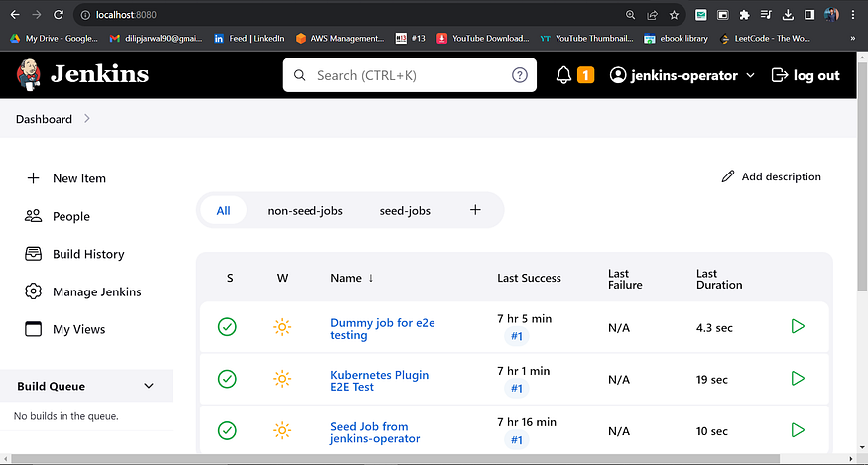Click the pencil icon for Add description
Image resolution: width=868 pixels, height=465 pixels.
pos(728,176)
